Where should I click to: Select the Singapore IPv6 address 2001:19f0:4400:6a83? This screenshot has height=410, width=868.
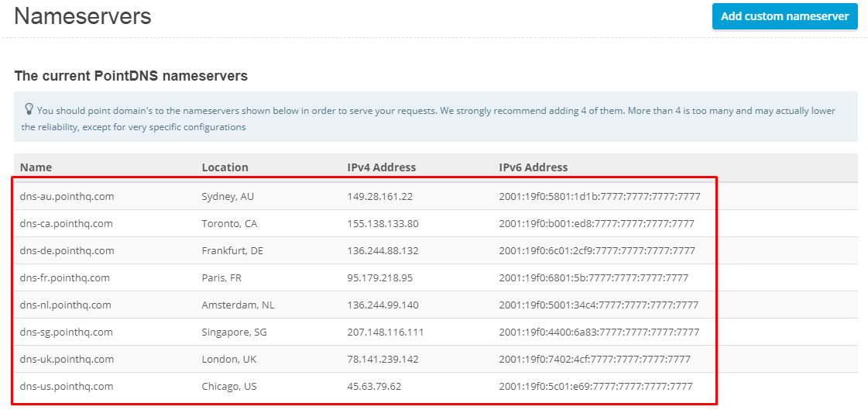(x=599, y=332)
